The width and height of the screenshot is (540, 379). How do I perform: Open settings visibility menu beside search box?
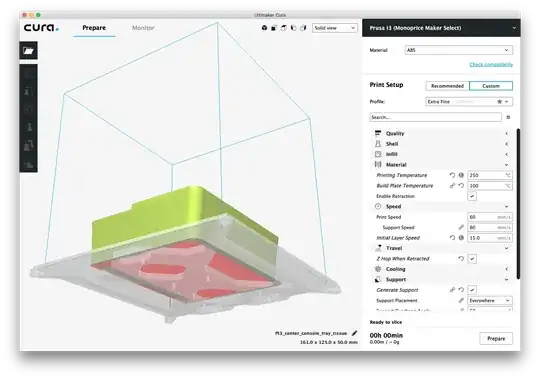[x=508, y=117]
